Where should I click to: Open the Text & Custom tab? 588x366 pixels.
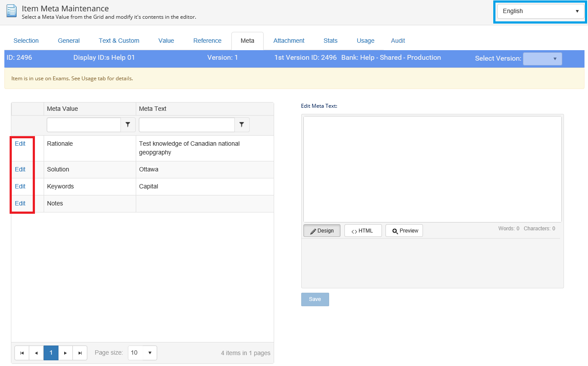[119, 41]
